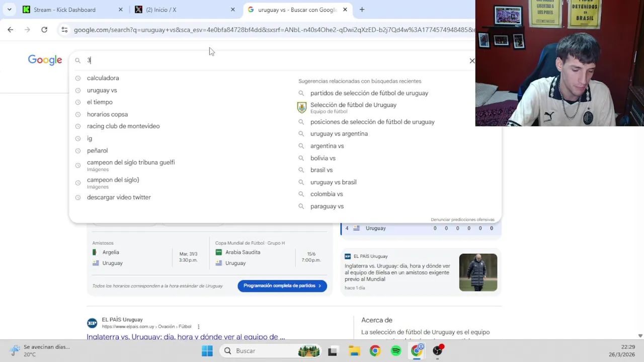Click the forward navigation arrow
The height and width of the screenshot is (362, 644).
coord(27,30)
